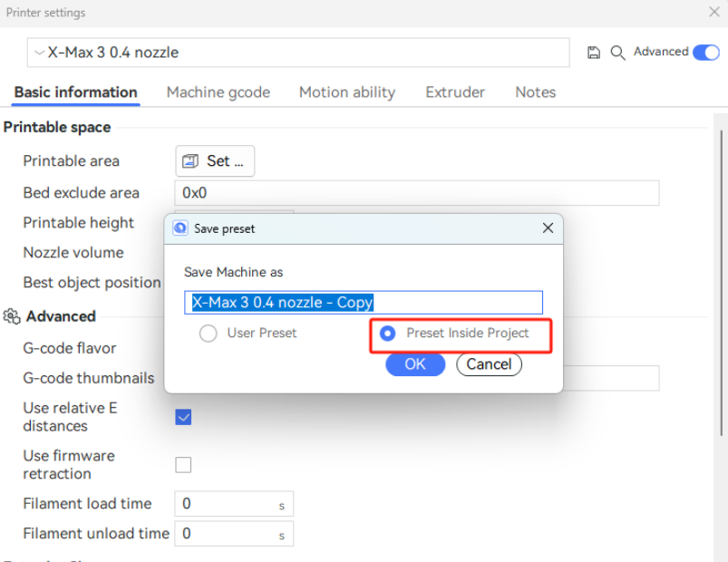Click the preset name text field
Screen dimensions: 728x562
[x=363, y=303]
